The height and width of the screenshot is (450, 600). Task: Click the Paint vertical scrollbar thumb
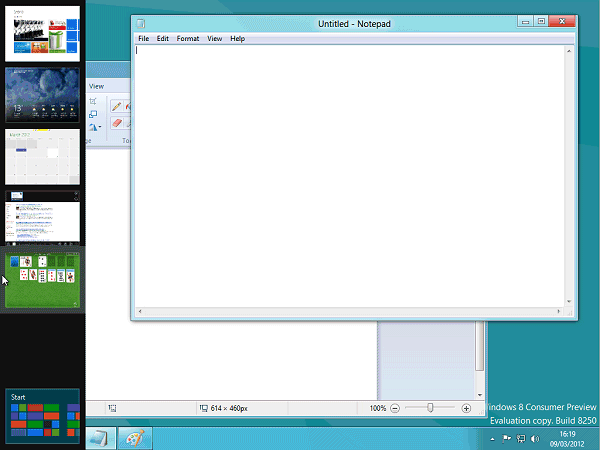[x=480, y=346]
